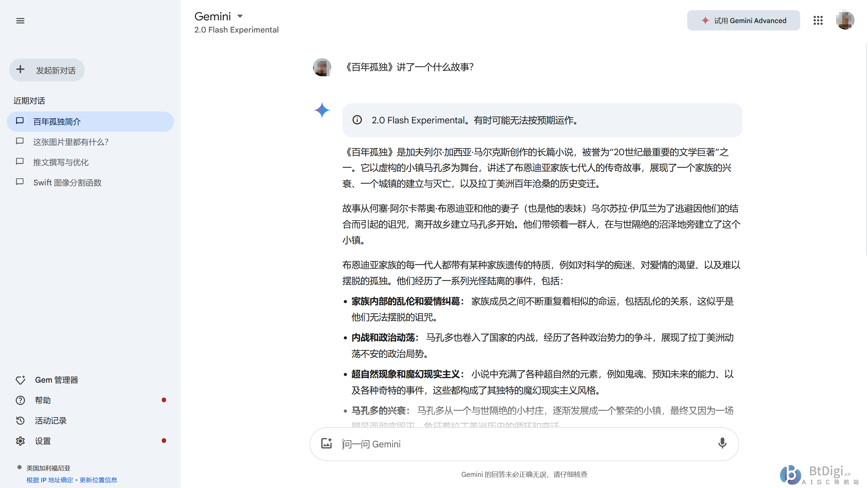Click the red notification dot beside 设置

point(164,441)
